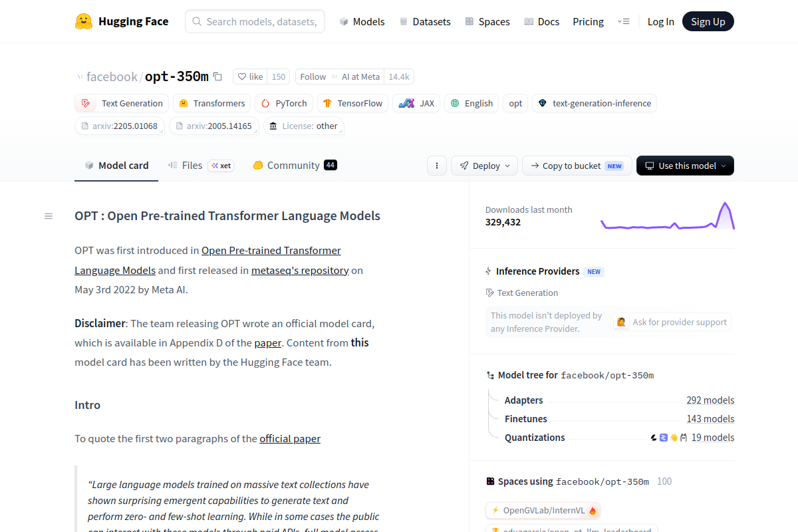Expand the Use this model dropdown

pyautogui.click(x=685, y=166)
